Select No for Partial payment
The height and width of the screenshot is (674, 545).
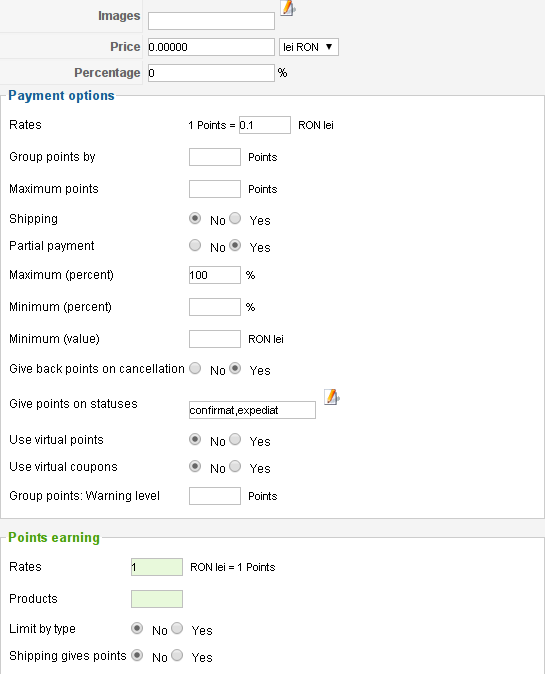[x=195, y=245]
